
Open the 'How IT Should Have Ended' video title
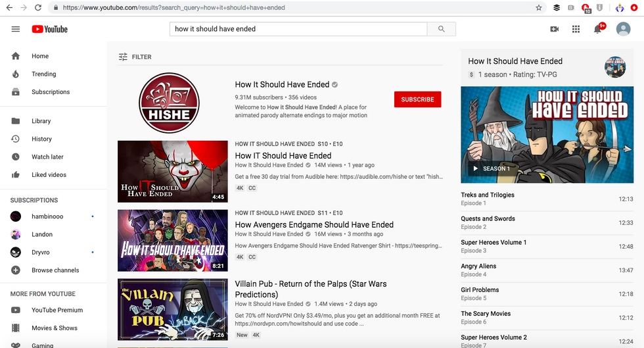[x=283, y=155]
